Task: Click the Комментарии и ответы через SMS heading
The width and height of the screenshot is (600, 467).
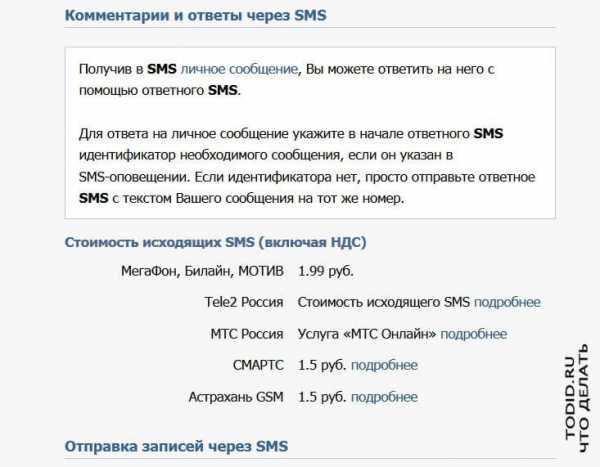Action: [196, 16]
